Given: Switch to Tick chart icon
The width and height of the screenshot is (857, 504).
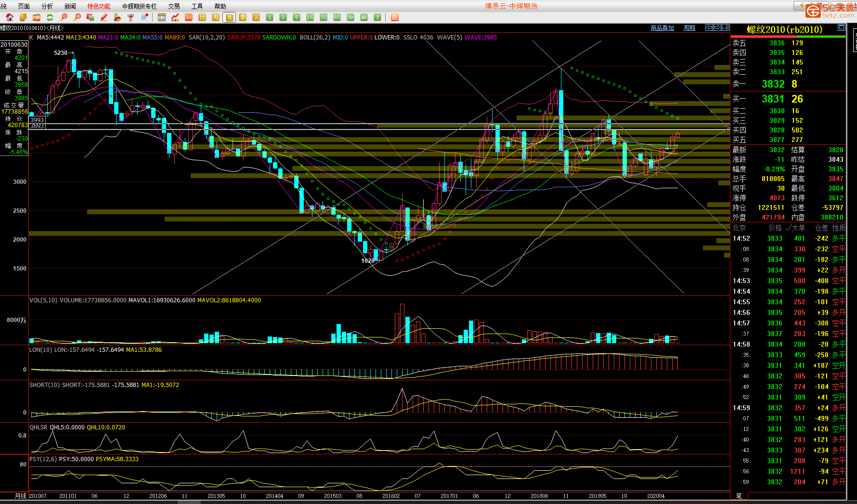Looking at the screenshot, I should coord(189,17).
